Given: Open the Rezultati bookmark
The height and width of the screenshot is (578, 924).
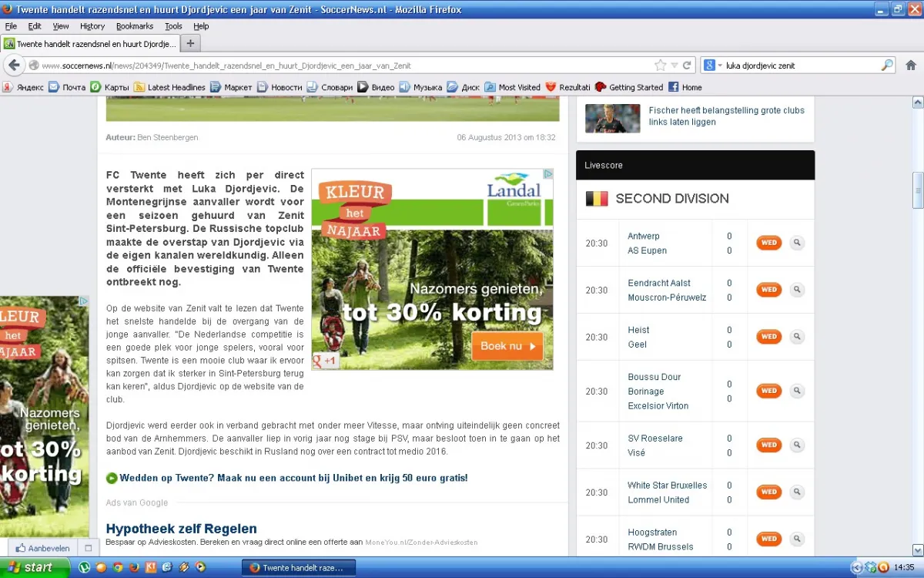Looking at the screenshot, I should tap(567, 87).
